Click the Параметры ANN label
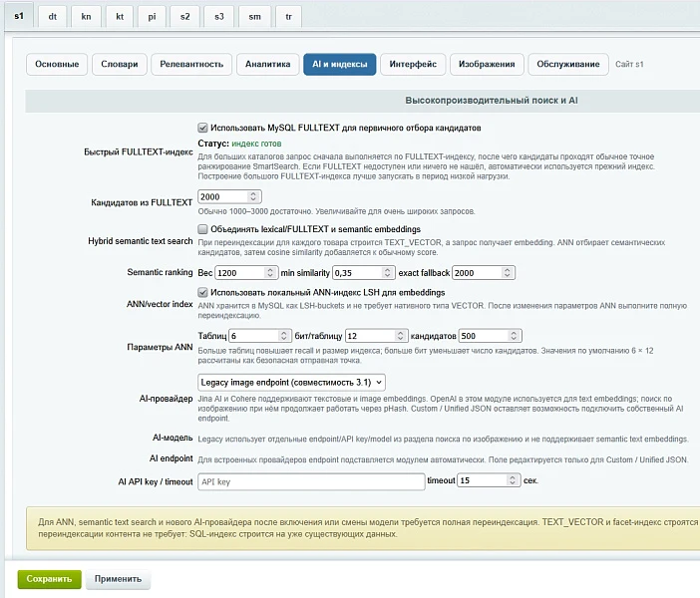Image resolution: width=700 pixels, height=598 pixels. (x=160, y=347)
